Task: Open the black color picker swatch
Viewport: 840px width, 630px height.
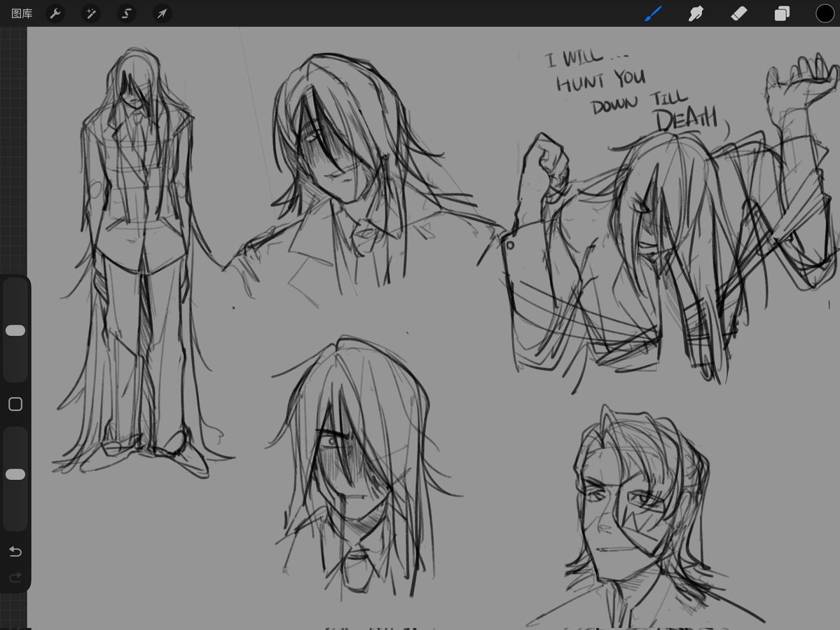Action: tap(825, 13)
